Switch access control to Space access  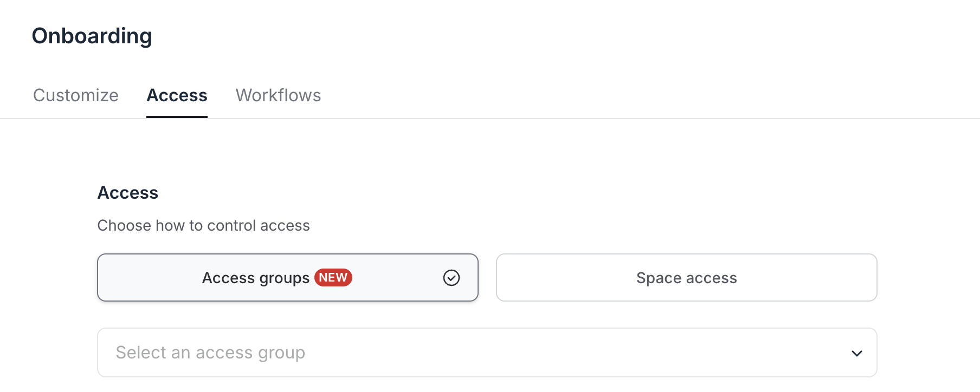(x=686, y=277)
